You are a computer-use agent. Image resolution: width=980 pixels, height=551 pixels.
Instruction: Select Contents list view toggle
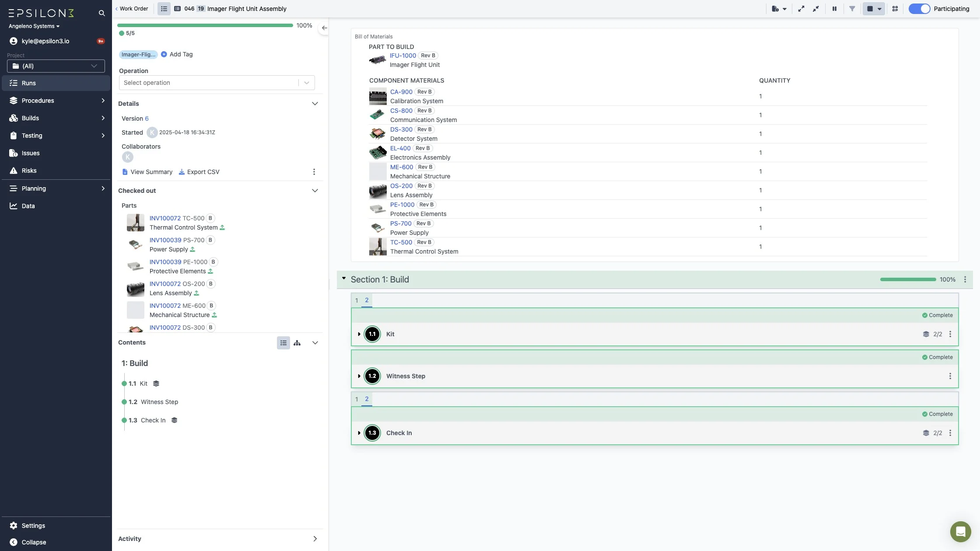(x=283, y=343)
